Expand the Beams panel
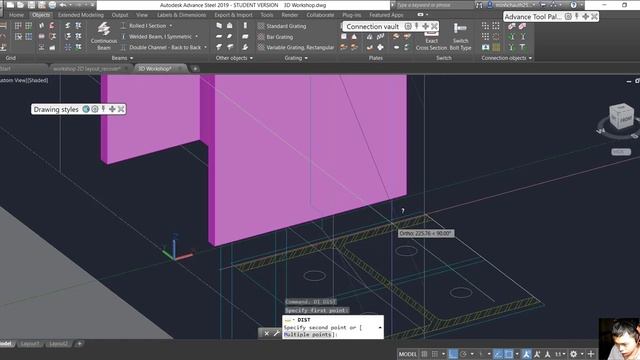Screen dimensions: 640x360 coord(122,58)
